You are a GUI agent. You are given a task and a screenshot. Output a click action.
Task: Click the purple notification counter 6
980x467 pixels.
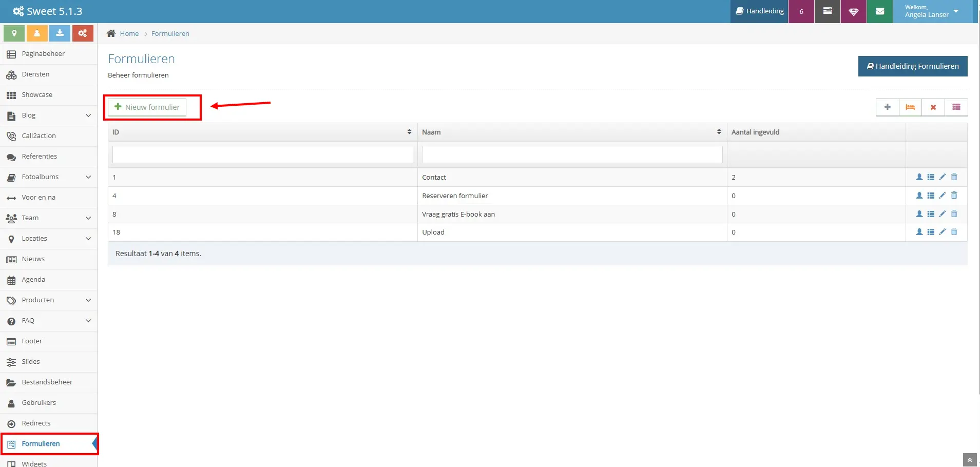click(801, 11)
